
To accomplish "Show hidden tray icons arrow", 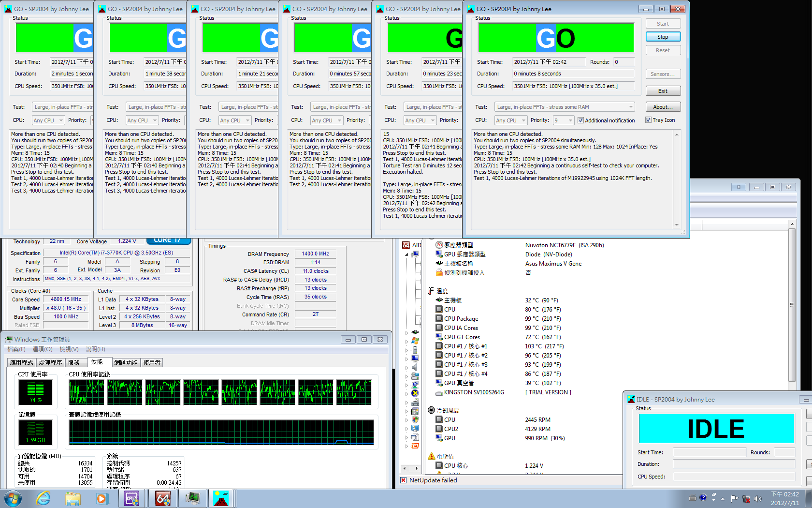I will [723, 498].
